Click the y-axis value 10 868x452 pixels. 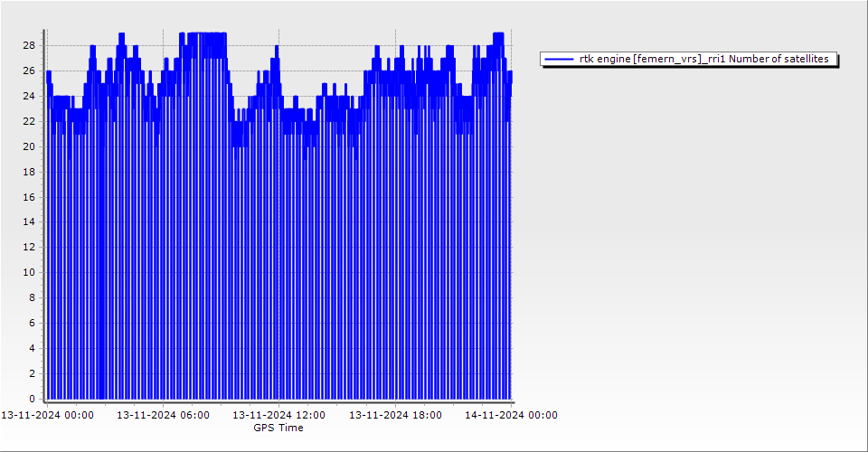click(x=29, y=272)
